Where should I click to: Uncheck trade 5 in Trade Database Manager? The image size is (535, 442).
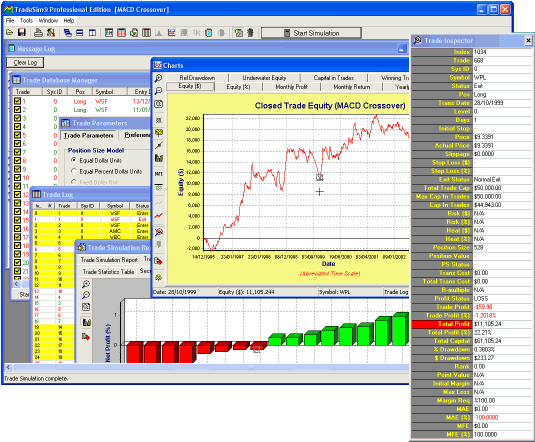click(x=17, y=135)
